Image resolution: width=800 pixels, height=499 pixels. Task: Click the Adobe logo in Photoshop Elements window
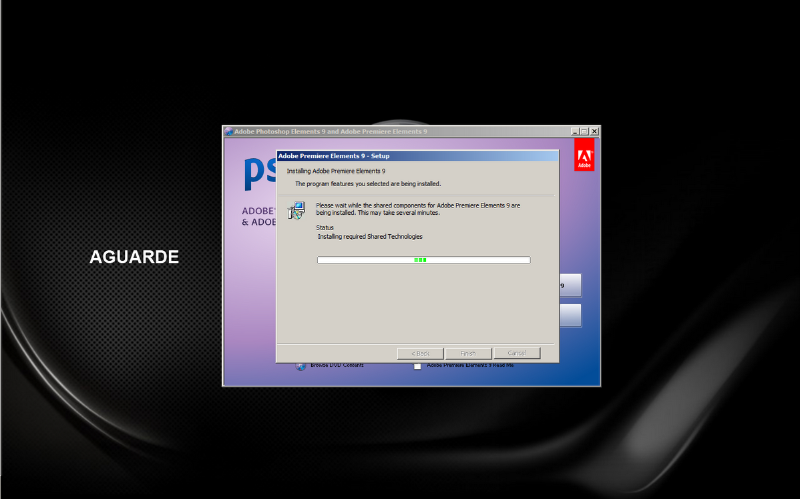pyautogui.click(x=584, y=155)
